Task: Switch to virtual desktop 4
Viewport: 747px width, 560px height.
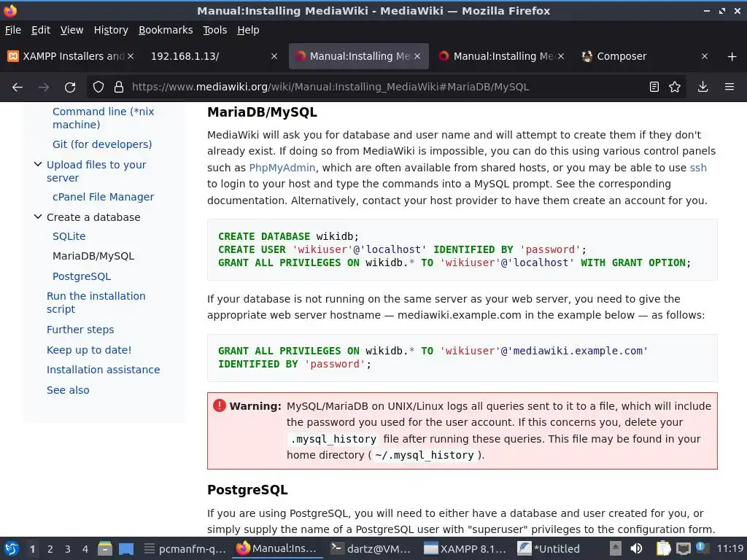Action: point(85,549)
